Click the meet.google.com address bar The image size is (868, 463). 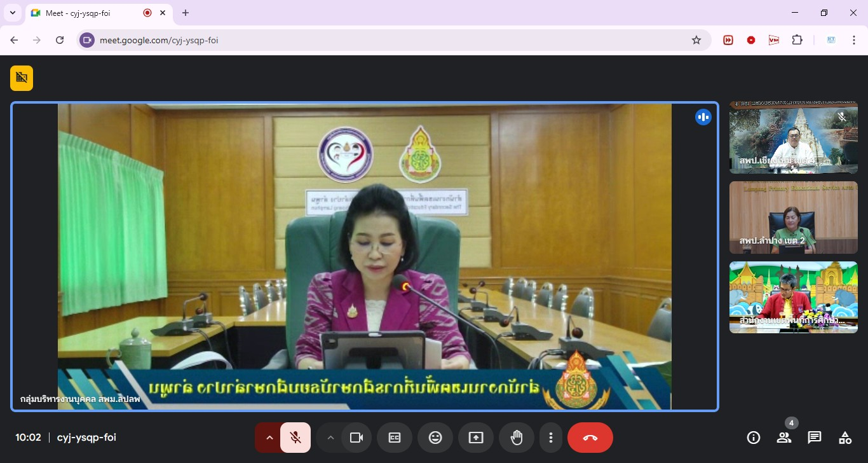click(381, 40)
